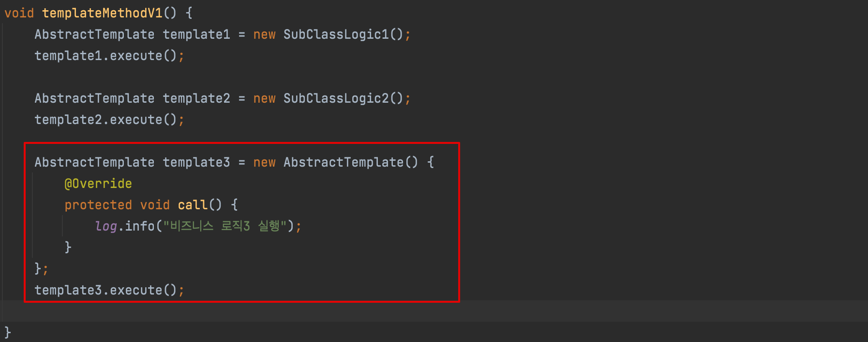Select the template3 variable in its declaration
868x342 pixels.
coord(196,162)
